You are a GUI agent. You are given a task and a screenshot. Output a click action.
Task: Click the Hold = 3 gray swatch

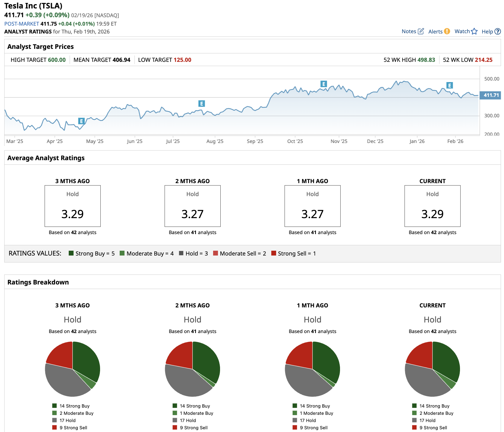(181, 253)
